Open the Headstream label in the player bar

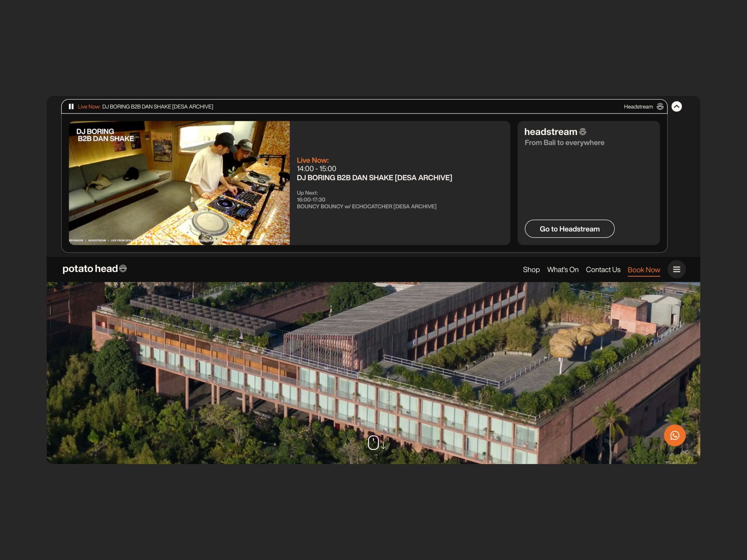(x=638, y=107)
